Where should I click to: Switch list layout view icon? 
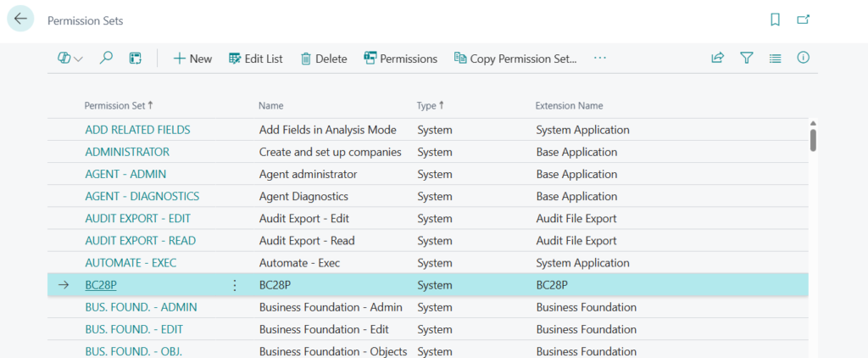click(x=775, y=59)
